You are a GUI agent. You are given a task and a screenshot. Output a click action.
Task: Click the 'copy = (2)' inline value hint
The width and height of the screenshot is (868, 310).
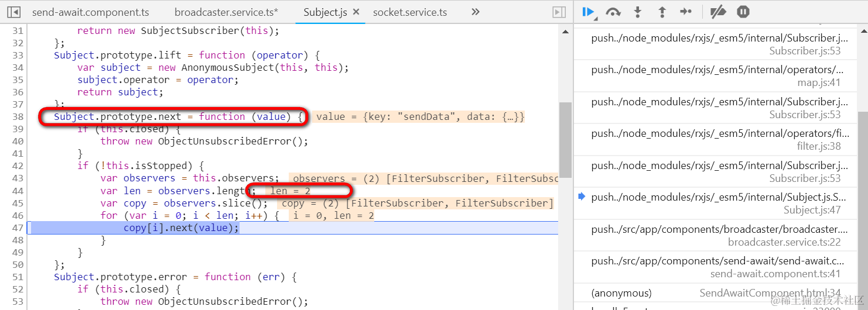tap(415, 203)
